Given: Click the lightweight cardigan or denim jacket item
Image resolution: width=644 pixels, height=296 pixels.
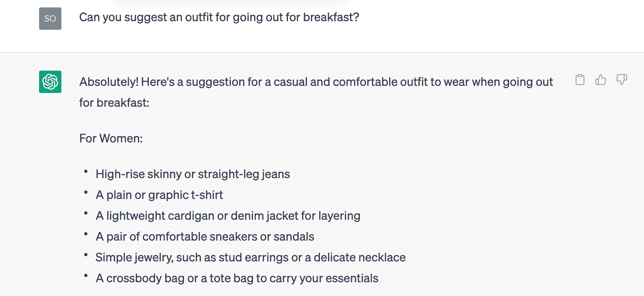Looking at the screenshot, I should pyautogui.click(x=228, y=216).
